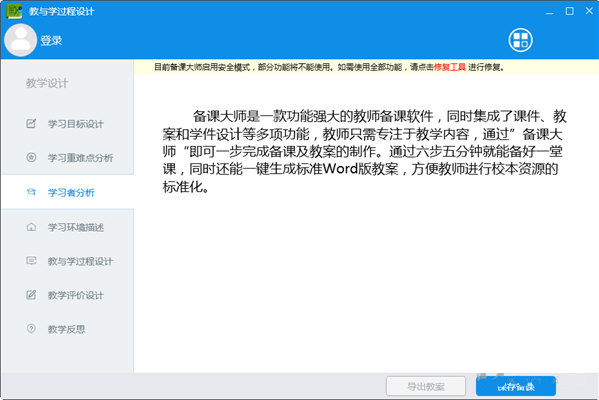Open the grid apps icon in header
The width and height of the screenshot is (599, 400).
tap(520, 40)
